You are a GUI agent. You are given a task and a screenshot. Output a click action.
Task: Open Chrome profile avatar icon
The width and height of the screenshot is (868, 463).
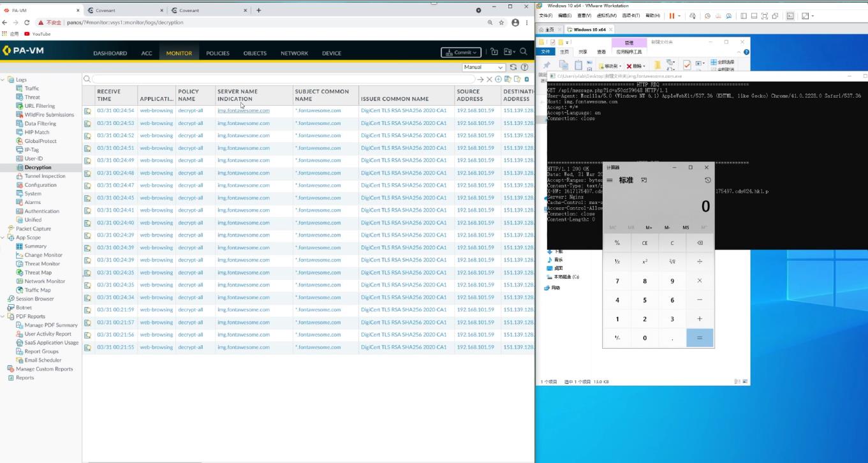tap(515, 22)
